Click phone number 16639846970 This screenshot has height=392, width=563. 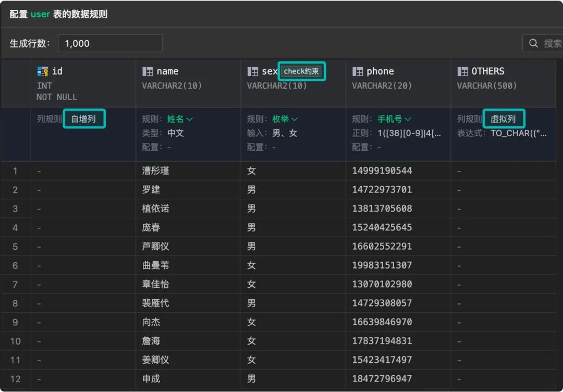(x=382, y=322)
